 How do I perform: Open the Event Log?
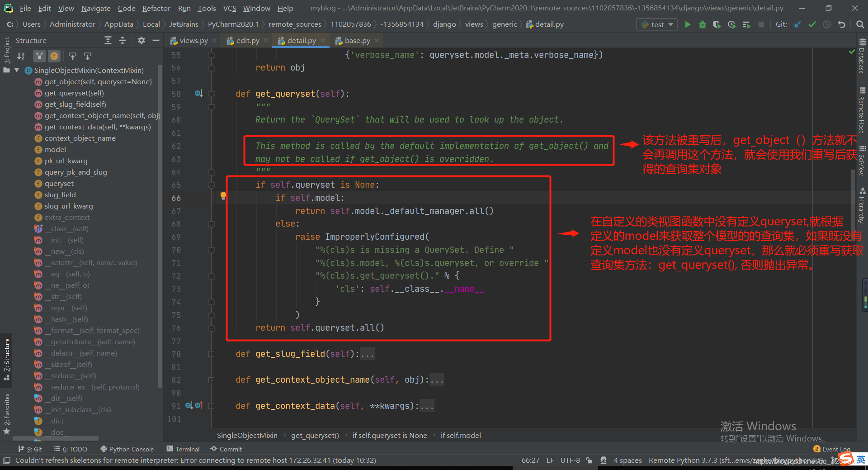point(832,449)
